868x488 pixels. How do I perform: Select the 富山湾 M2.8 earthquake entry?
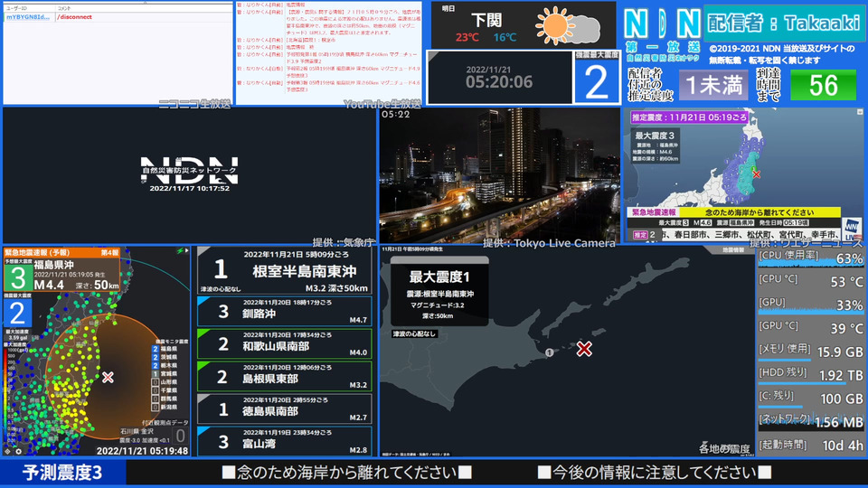[285, 441]
